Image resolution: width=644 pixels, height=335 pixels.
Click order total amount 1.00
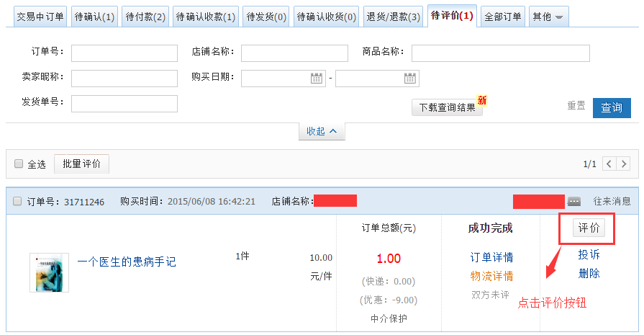point(389,259)
